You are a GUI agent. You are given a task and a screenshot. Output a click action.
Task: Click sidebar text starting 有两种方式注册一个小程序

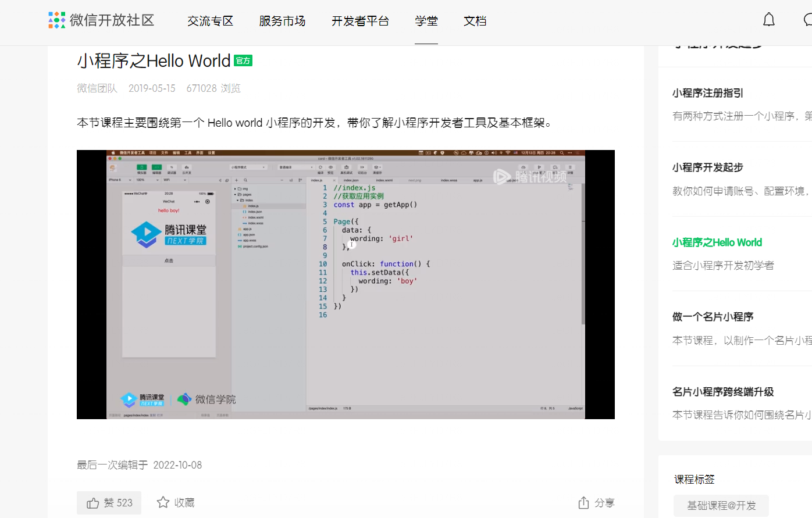(742, 116)
